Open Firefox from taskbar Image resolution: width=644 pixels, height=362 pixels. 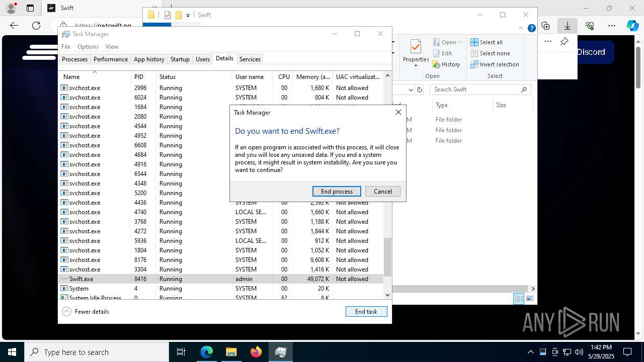coord(256,352)
